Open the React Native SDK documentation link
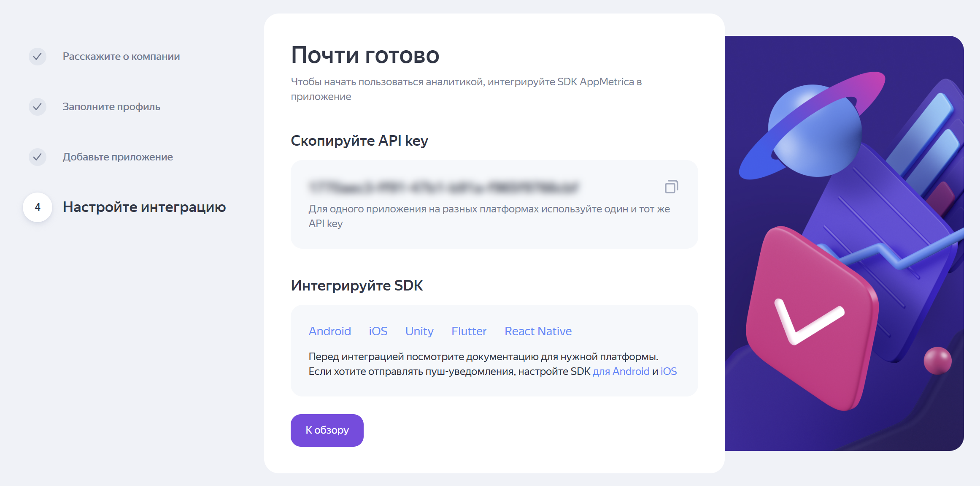 538,331
